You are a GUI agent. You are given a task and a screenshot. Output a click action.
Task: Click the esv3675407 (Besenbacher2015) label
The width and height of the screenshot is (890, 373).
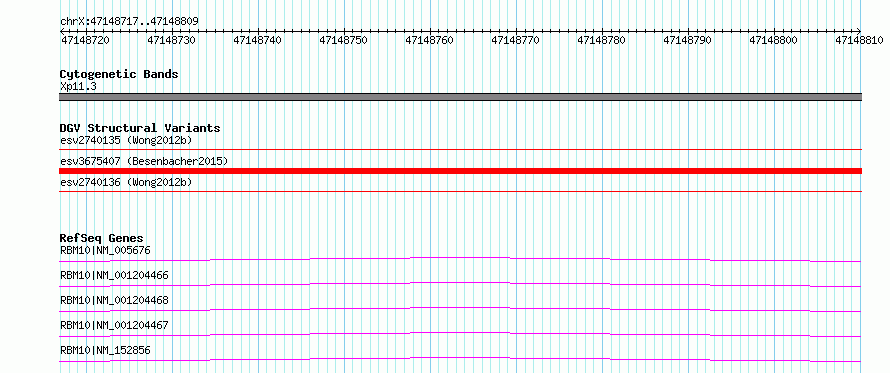(144, 161)
